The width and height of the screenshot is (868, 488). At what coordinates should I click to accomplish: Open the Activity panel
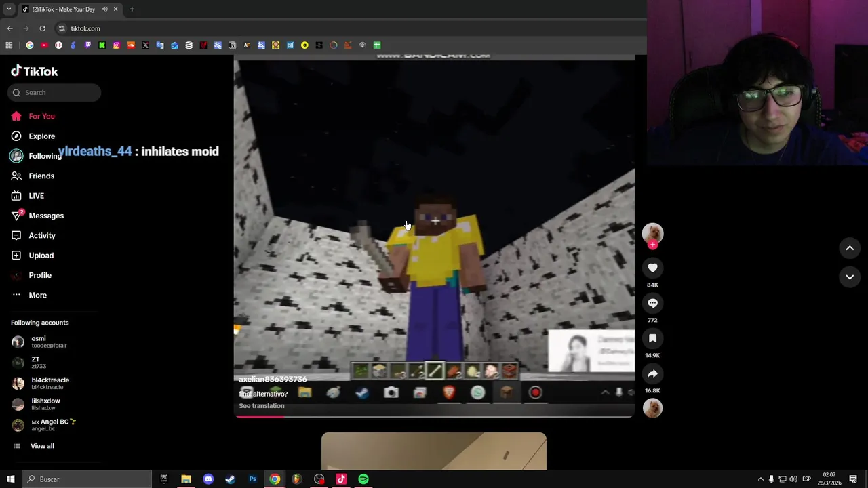coord(33,235)
